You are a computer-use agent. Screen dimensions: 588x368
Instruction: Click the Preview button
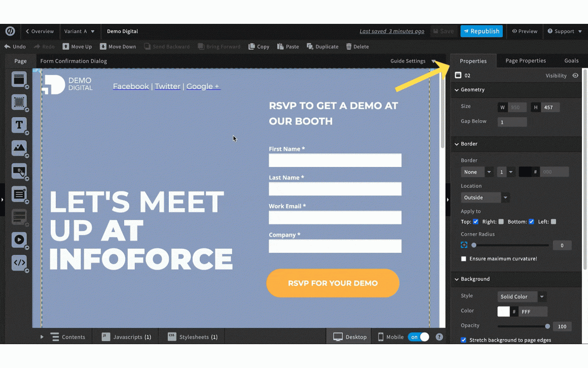pos(525,31)
